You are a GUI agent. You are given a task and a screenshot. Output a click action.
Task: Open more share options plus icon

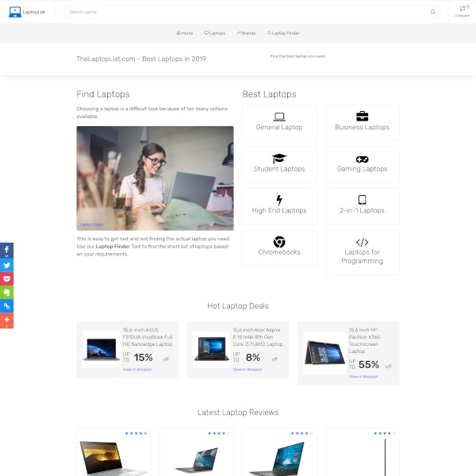tap(6, 321)
